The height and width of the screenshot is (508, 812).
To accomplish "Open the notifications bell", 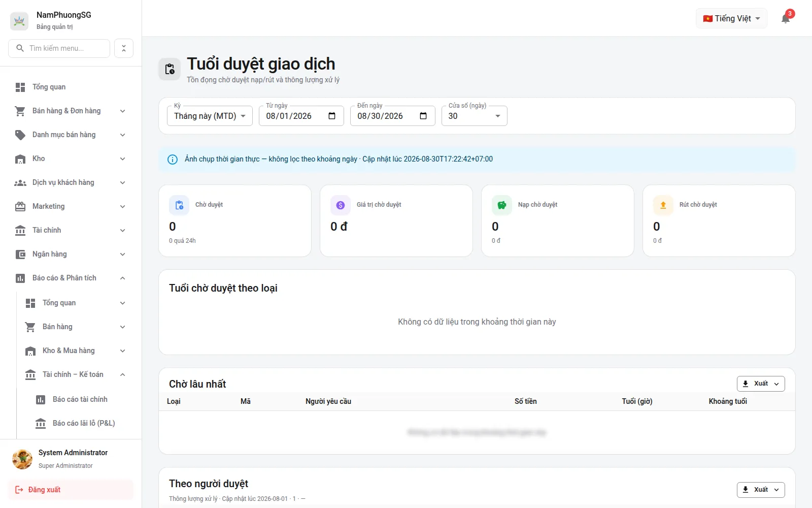I will pos(786,19).
